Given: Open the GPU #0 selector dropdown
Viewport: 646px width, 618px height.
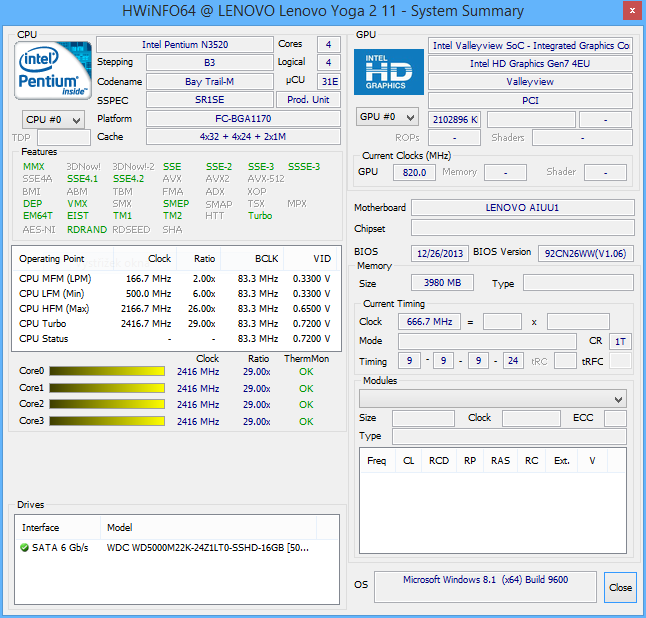Looking at the screenshot, I should pyautogui.click(x=387, y=117).
